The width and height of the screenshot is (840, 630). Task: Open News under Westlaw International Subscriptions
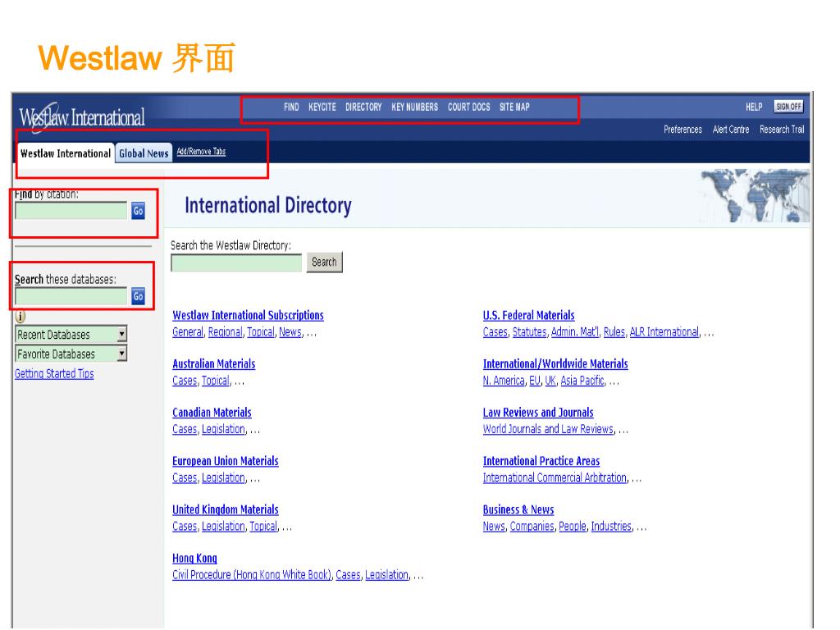290,332
